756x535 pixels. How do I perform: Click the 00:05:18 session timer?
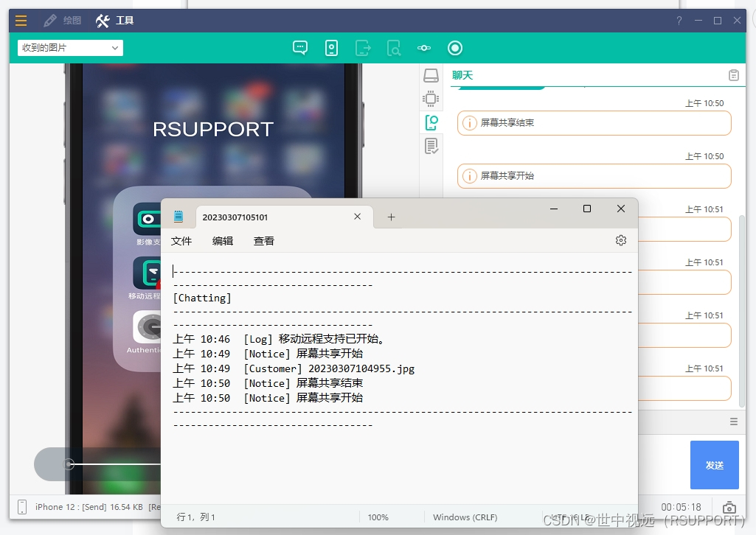coord(681,507)
